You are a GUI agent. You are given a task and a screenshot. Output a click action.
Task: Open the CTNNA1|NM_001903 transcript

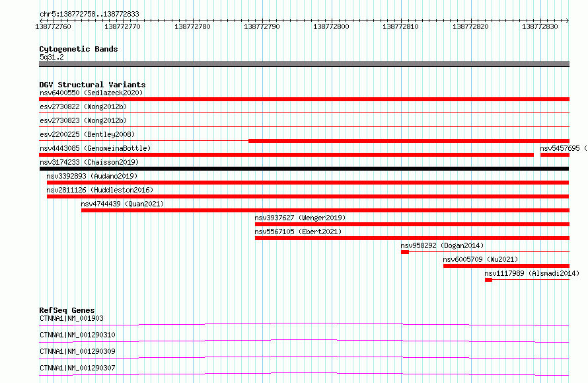point(71,318)
